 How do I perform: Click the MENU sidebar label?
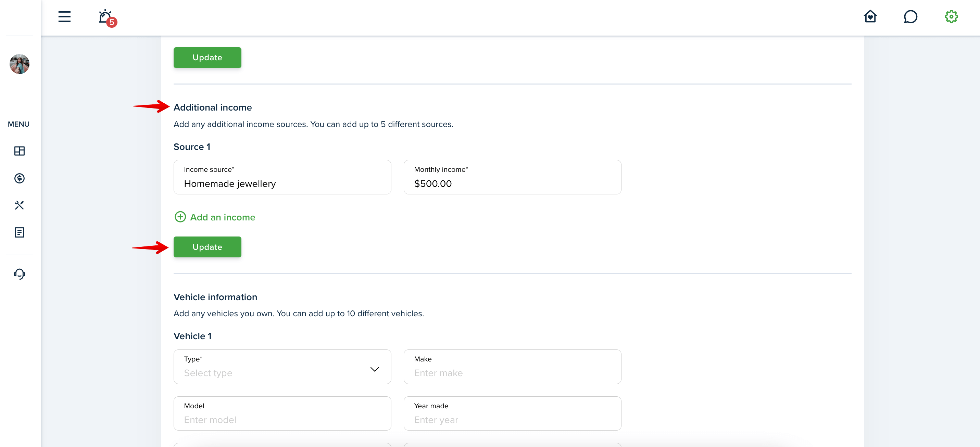pyautogui.click(x=18, y=124)
